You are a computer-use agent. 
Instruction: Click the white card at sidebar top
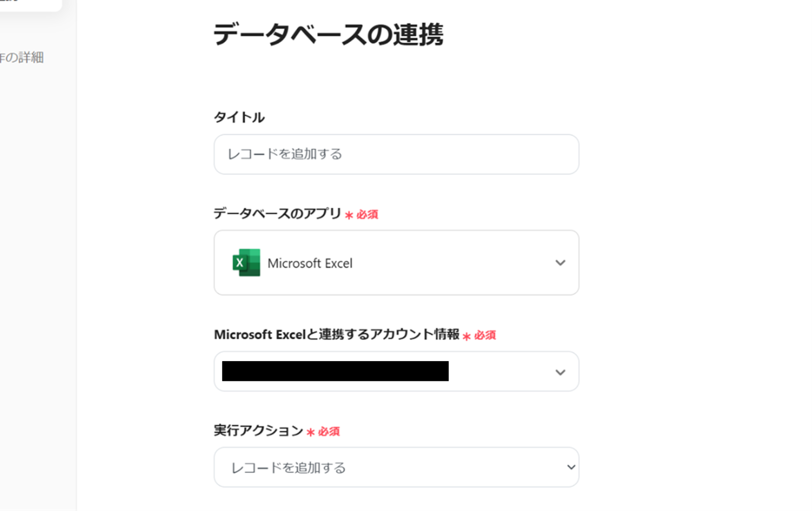click(x=30, y=4)
